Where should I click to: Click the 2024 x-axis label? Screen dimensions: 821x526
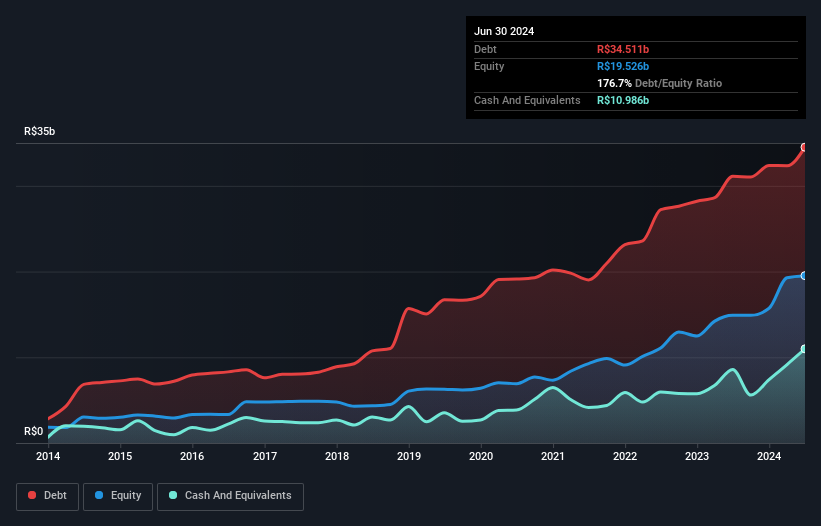[770, 456]
